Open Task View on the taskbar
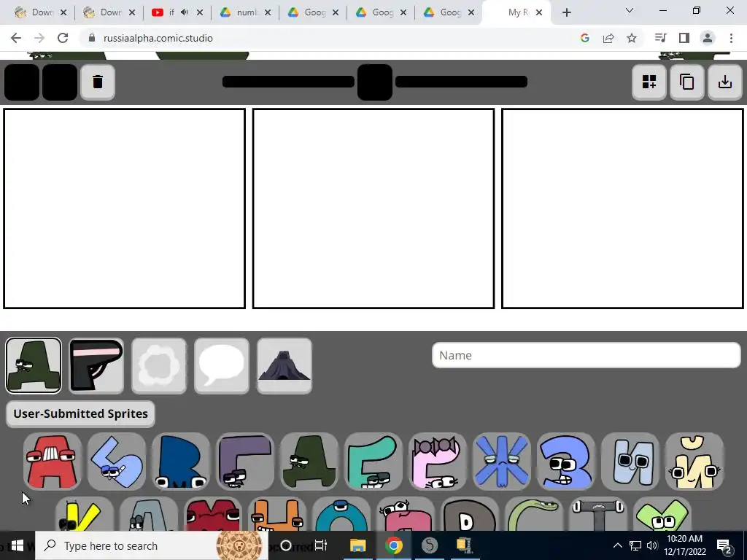This screenshot has width=747, height=560. [321, 545]
